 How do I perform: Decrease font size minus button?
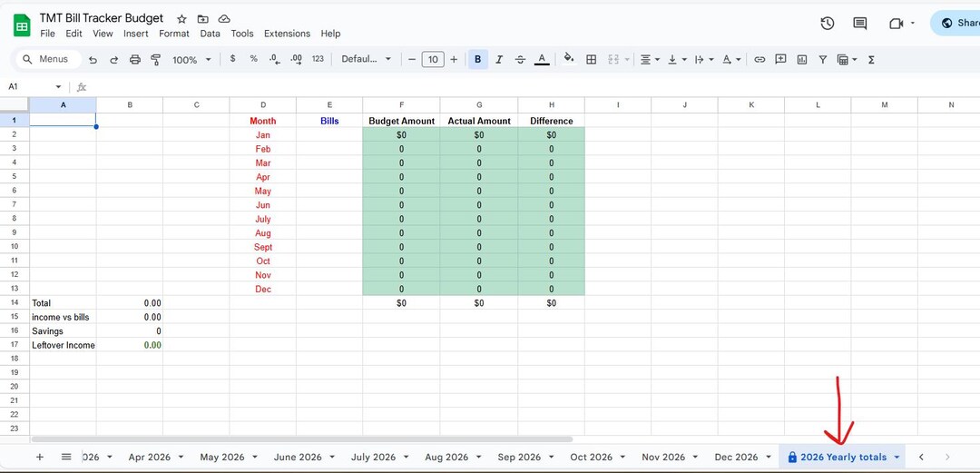(x=412, y=59)
